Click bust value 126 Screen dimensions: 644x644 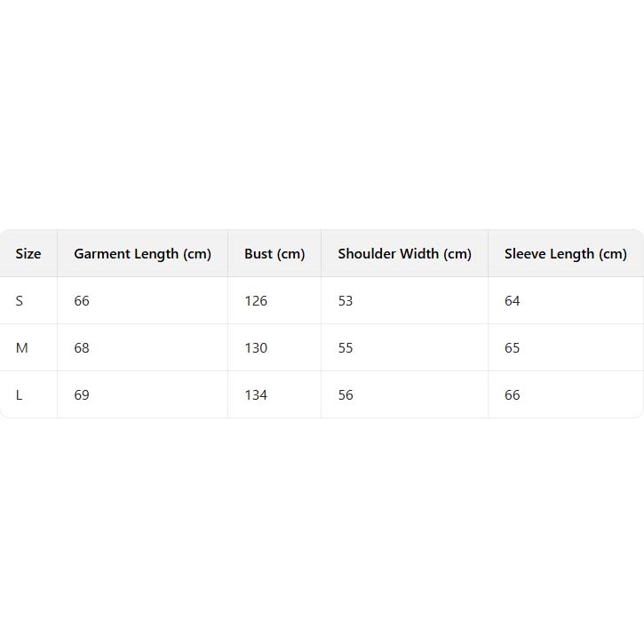pos(256,301)
